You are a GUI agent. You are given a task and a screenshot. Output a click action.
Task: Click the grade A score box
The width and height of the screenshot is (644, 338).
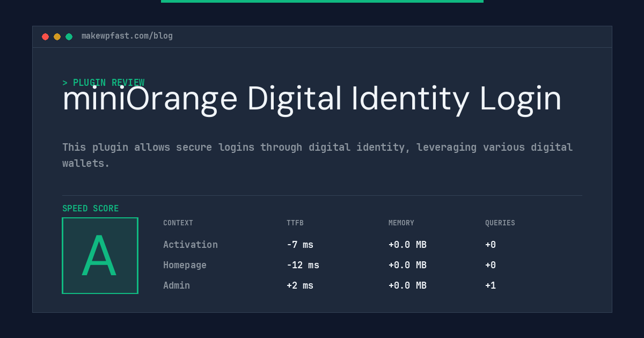pos(100,255)
